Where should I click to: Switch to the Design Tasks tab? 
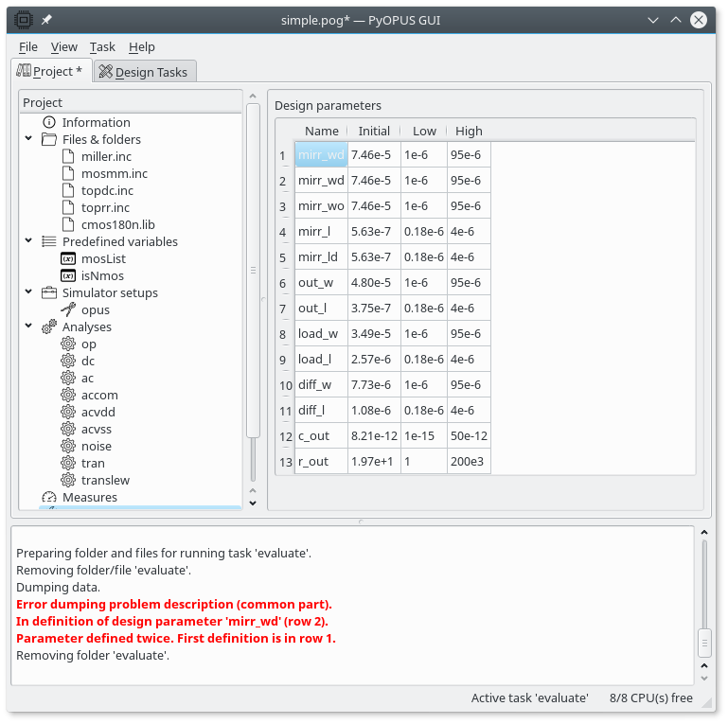[x=145, y=72]
